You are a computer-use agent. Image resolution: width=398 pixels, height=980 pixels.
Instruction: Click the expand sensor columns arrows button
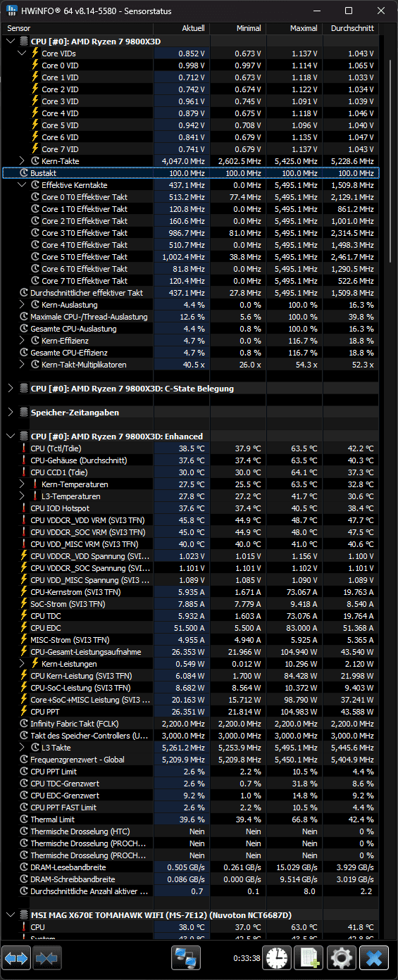(x=16, y=958)
